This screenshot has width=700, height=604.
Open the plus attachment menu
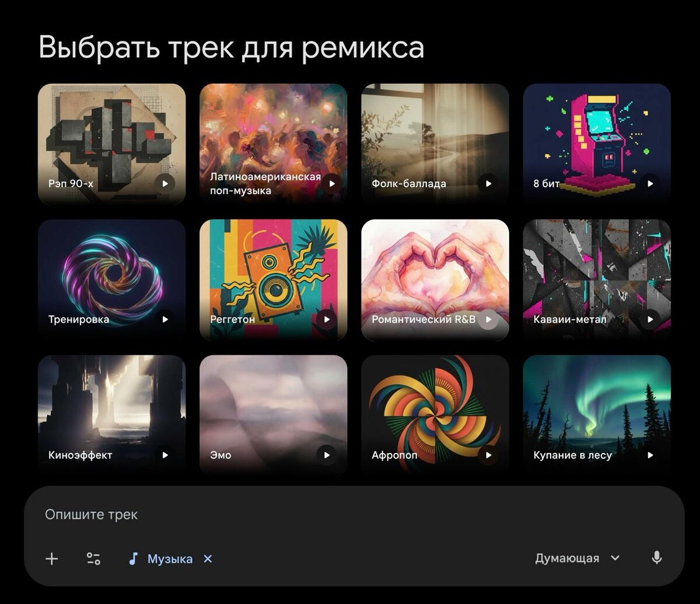pyautogui.click(x=52, y=559)
